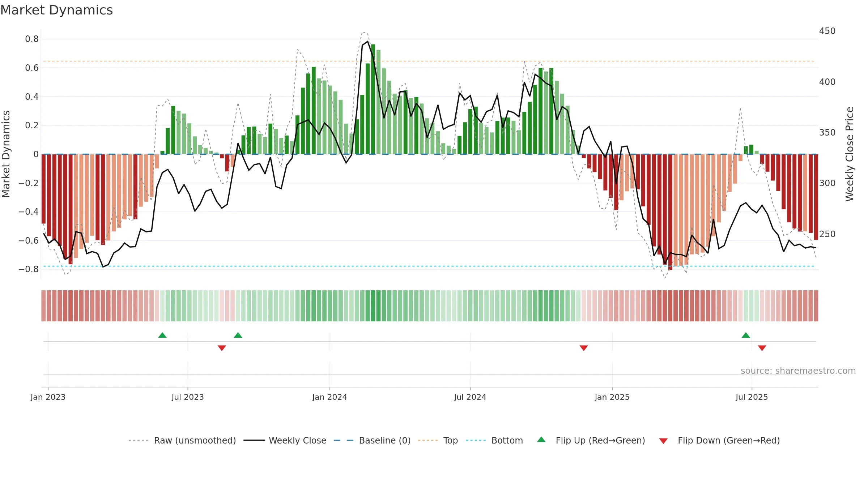
Task: Toggle Raw (unsmoothed) legend entry
Action: [x=182, y=440]
